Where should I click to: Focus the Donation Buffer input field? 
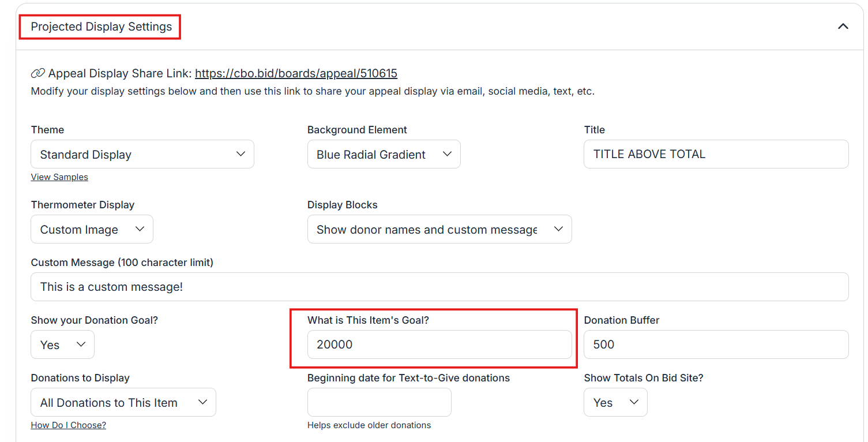coord(715,344)
